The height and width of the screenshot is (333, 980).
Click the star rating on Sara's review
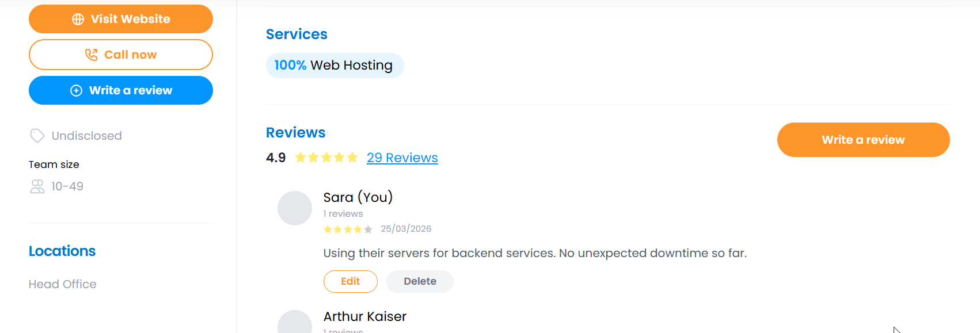(x=348, y=229)
